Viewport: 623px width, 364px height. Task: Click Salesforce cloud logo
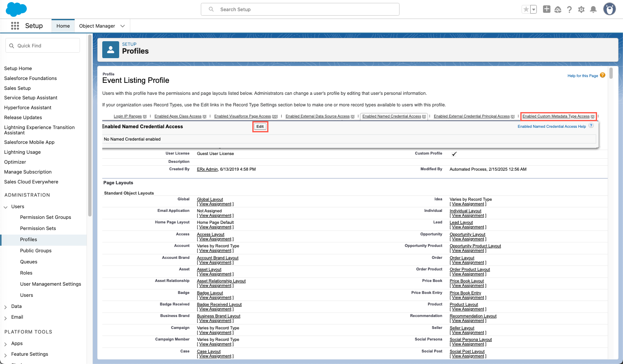coord(16,9)
